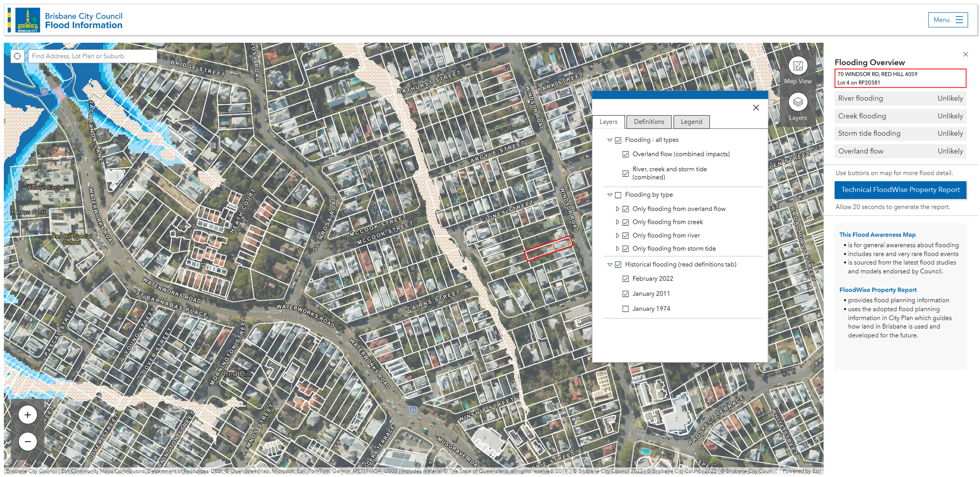
Task: Toggle Only flooding from creek checkbox
Action: (625, 222)
